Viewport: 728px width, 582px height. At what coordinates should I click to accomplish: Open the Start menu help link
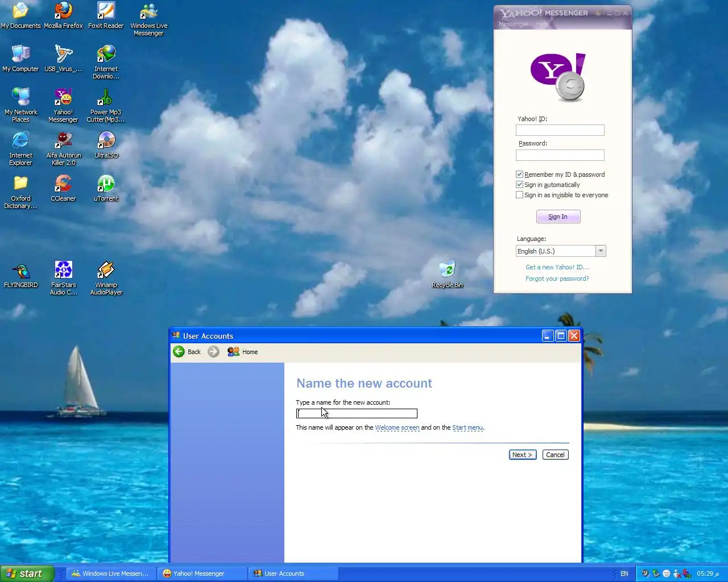[468, 427]
